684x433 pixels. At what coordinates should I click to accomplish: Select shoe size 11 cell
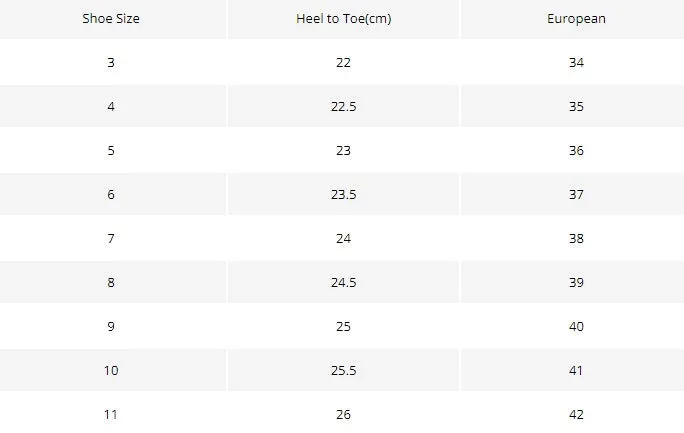click(111, 414)
